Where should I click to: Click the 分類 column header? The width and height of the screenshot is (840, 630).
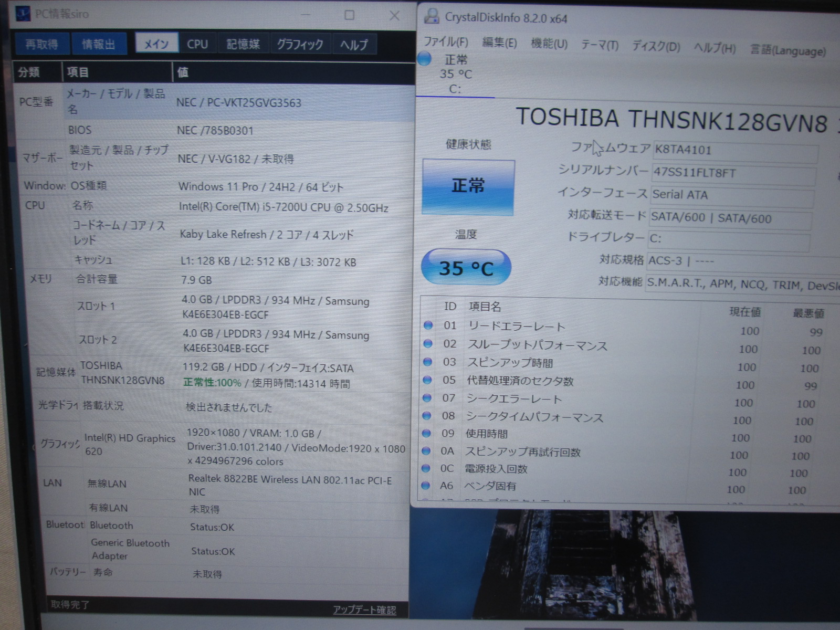[x=37, y=72]
